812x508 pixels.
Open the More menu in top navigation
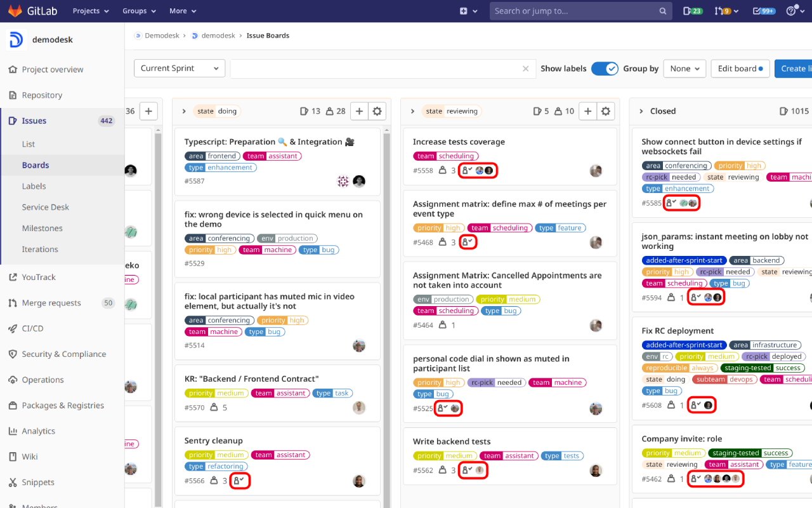click(x=182, y=11)
